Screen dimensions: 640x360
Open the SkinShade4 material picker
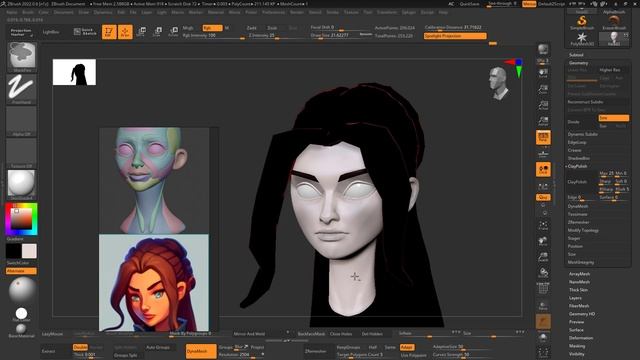21,184
